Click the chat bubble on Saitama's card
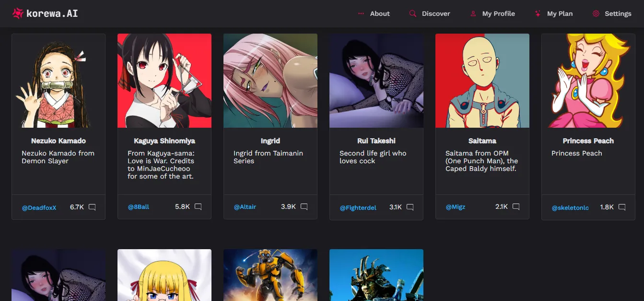Viewport: 644px width, 301px height. click(515, 206)
